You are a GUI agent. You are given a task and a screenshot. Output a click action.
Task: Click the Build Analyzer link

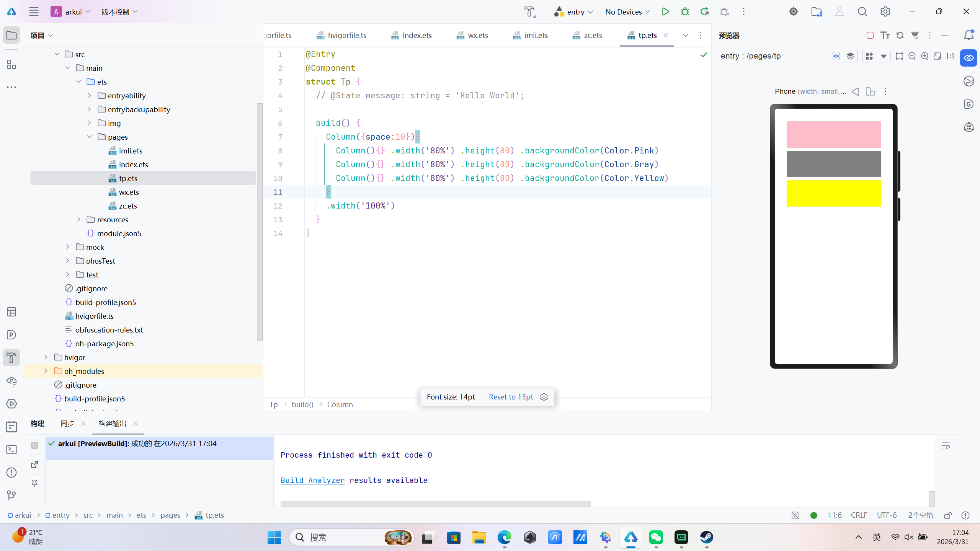312,480
